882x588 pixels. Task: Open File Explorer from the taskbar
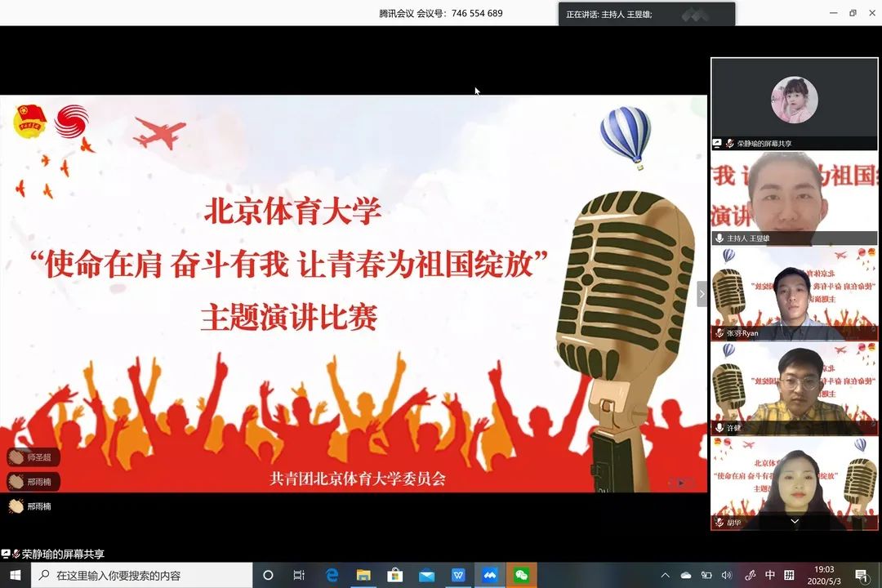363,575
